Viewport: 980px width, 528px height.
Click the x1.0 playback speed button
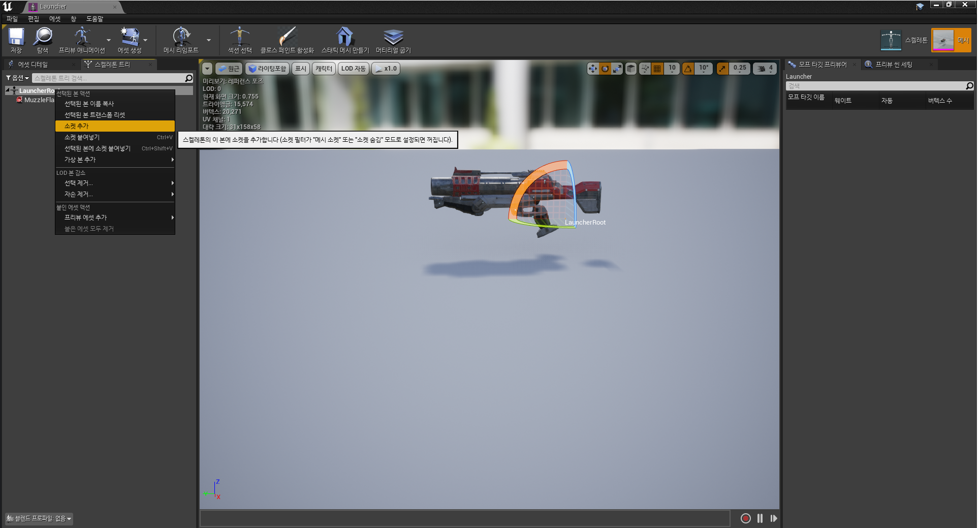[x=386, y=69]
